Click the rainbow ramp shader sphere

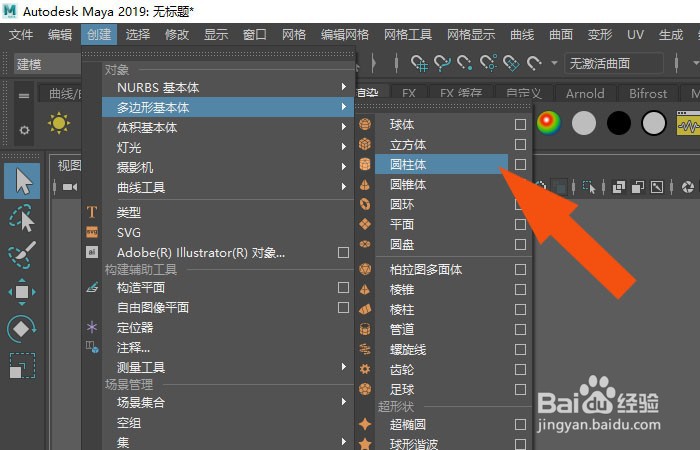[549, 123]
